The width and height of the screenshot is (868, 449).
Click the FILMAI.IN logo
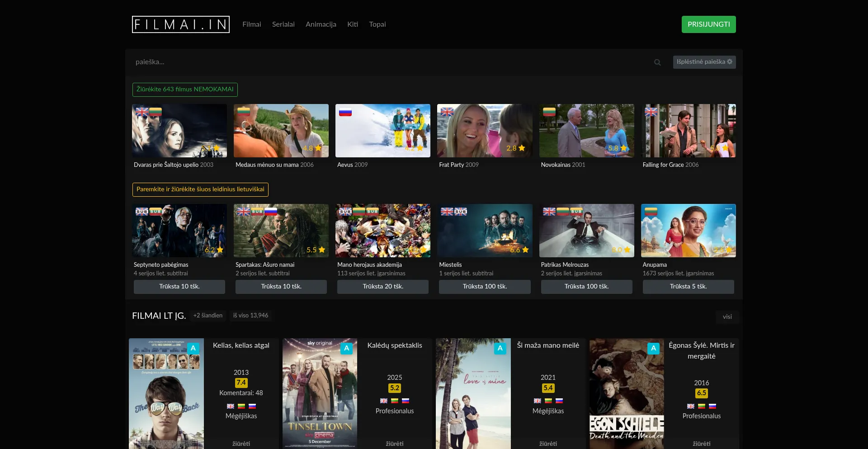(181, 24)
